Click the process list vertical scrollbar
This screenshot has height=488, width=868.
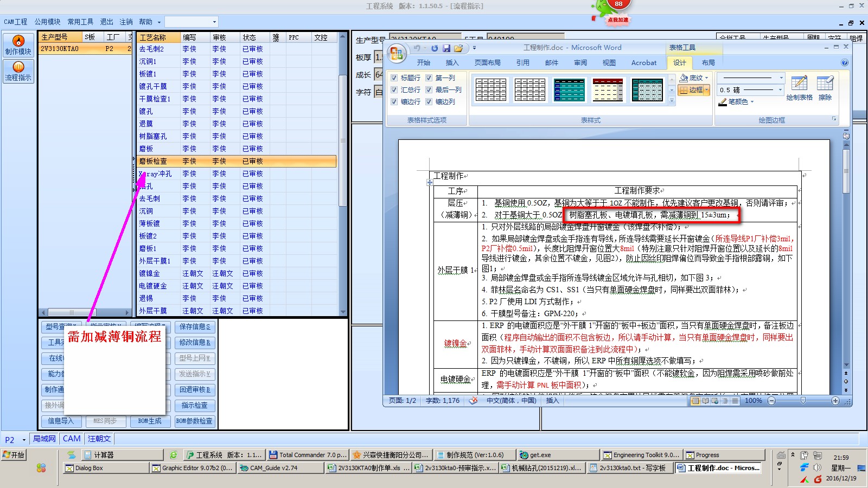coord(343,174)
